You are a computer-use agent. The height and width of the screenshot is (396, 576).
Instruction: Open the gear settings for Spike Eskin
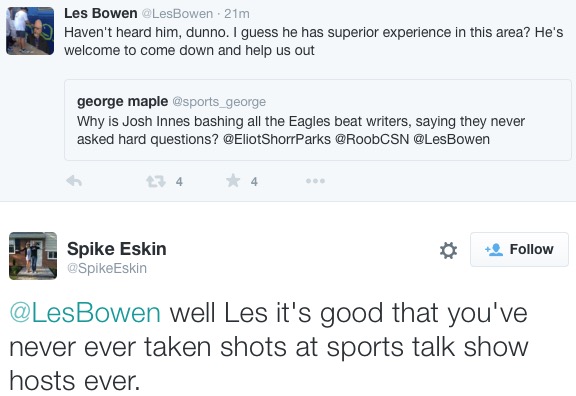(449, 250)
